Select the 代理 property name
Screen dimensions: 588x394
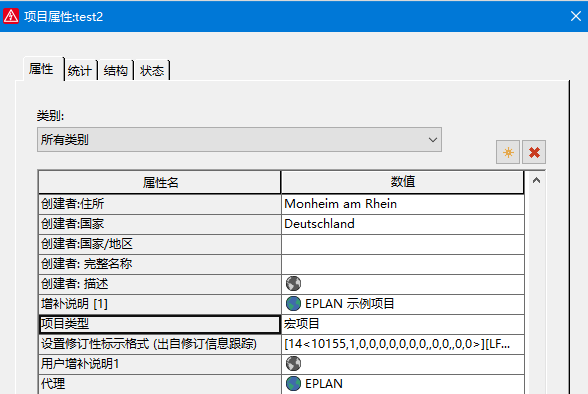pos(160,384)
